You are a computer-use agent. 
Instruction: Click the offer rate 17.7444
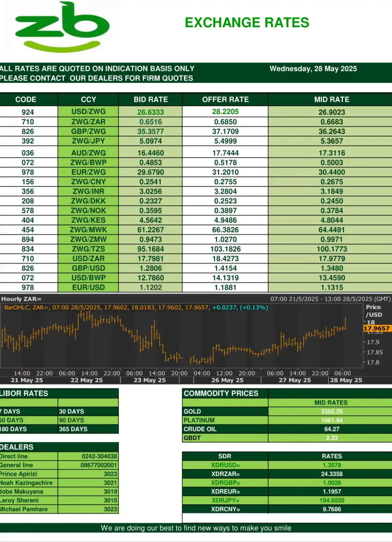(225, 153)
